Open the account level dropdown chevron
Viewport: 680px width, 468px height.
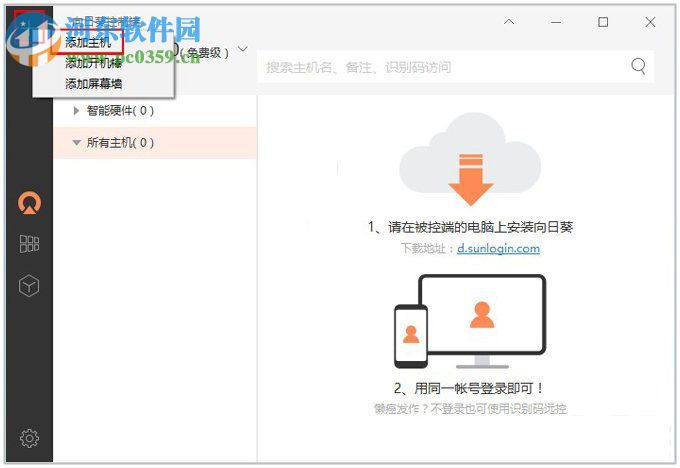coord(243,49)
